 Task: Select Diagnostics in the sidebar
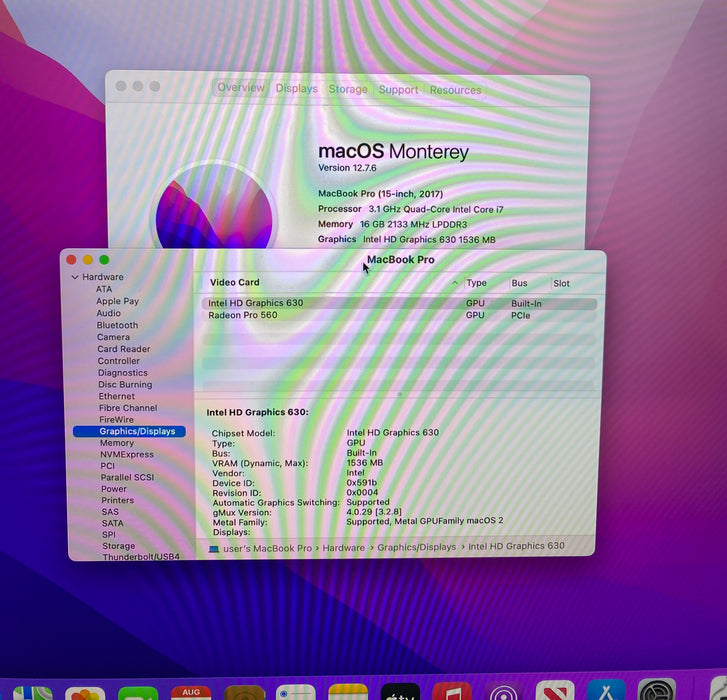(122, 373)
